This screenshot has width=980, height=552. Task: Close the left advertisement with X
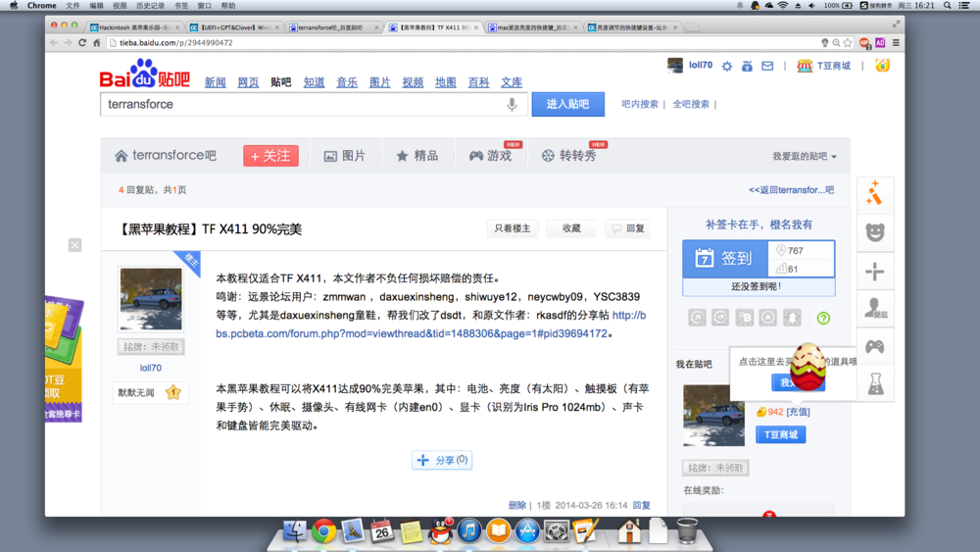click(x=75, y=245)
